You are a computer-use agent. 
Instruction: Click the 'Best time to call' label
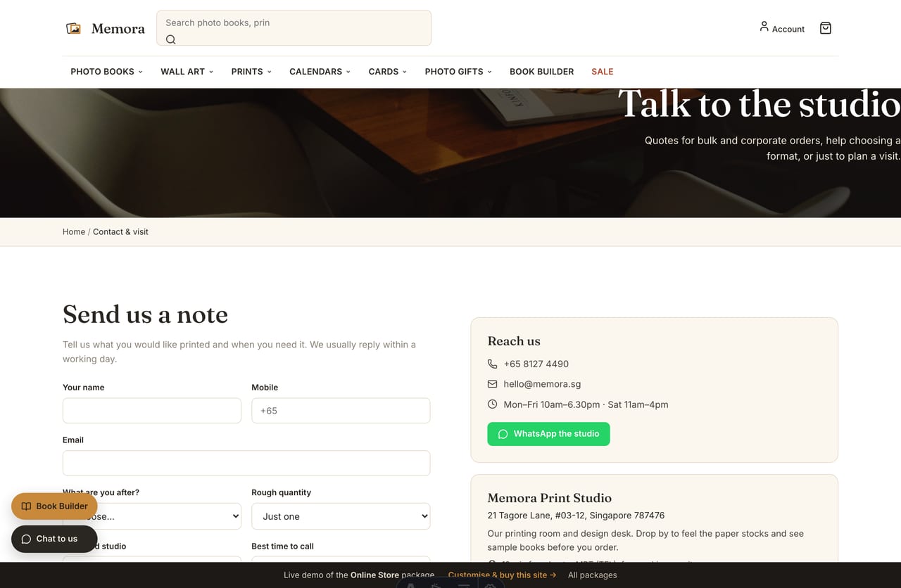click(282, 546)
